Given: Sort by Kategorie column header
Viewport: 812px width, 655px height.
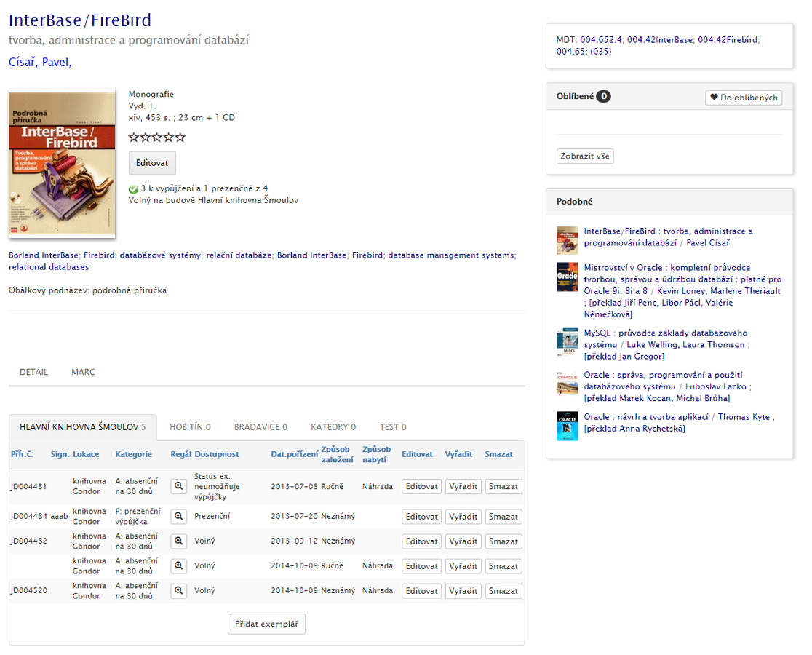Looking at the screenshot, I should [x=134, y=454].
